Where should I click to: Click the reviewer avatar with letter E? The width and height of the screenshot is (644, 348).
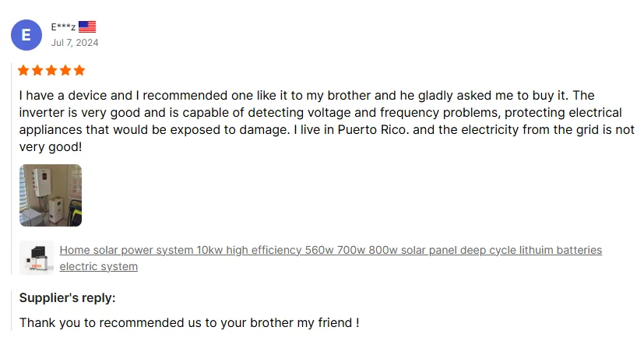click(x=26, y=35)
